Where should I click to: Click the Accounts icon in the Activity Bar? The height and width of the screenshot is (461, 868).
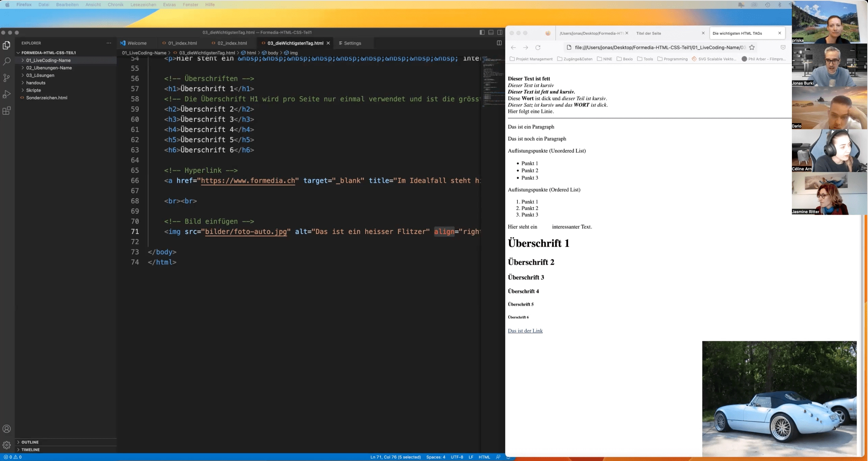click(x=7, y=428)
